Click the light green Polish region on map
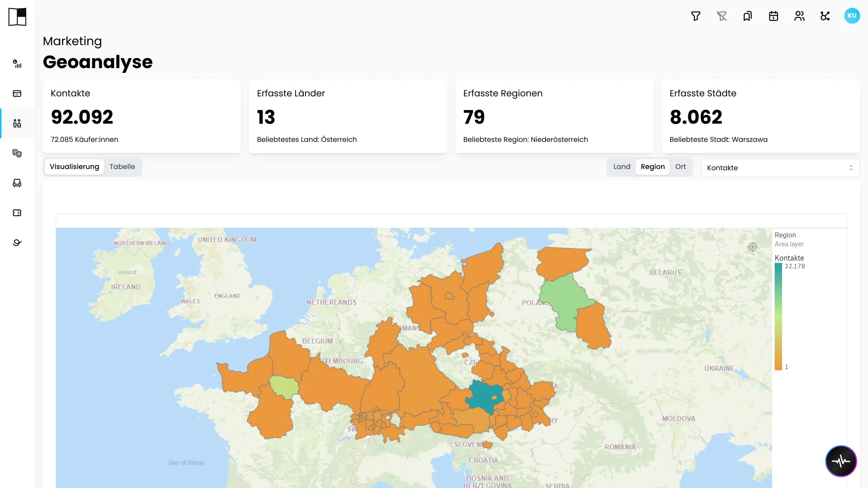 coord(566,302)
